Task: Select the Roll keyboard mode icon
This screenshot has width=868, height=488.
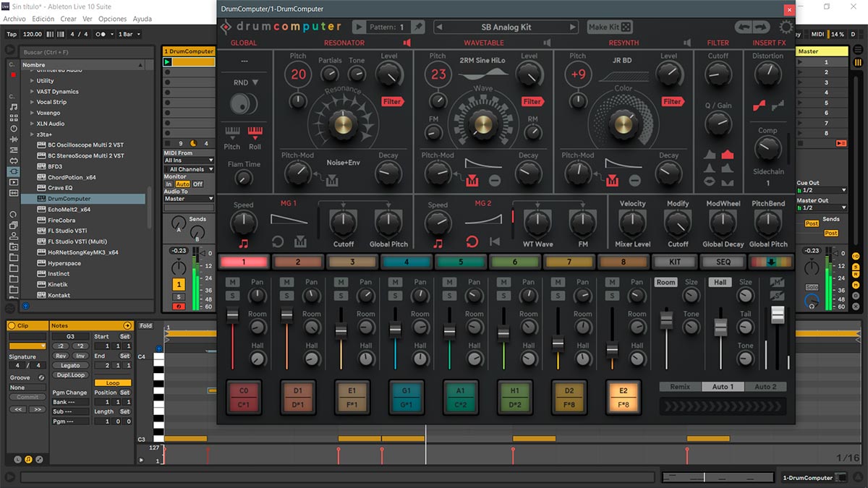Action: coord(255,132)
